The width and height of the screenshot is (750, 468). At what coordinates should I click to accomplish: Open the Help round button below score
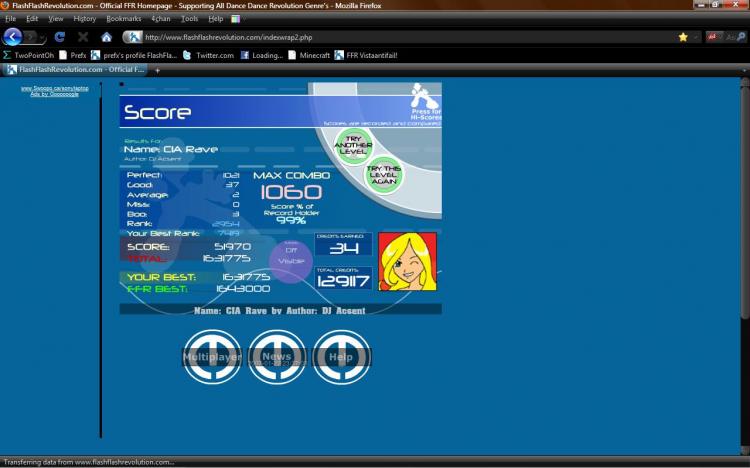[x=341, y=357]
